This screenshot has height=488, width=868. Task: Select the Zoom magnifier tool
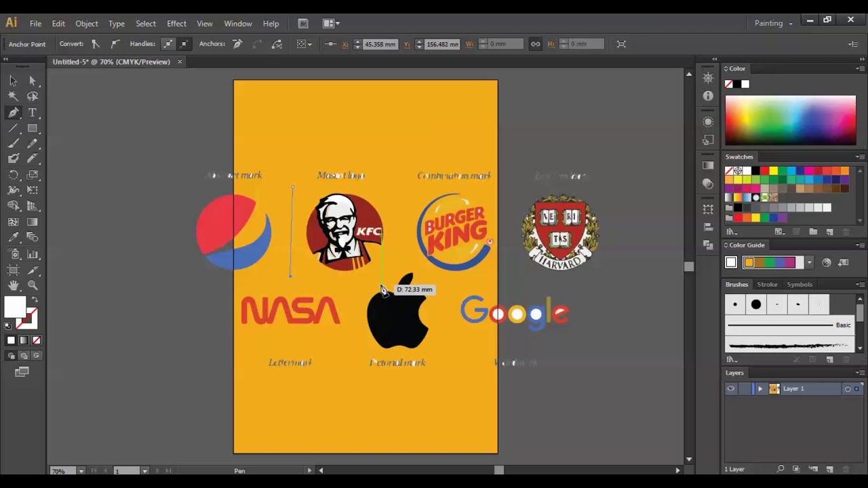(x=32, y=286)
